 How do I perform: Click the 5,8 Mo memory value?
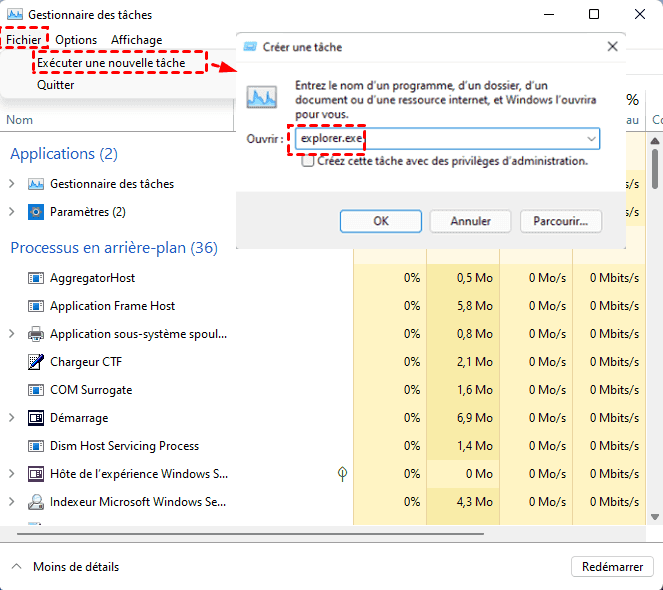pos(475,306)
